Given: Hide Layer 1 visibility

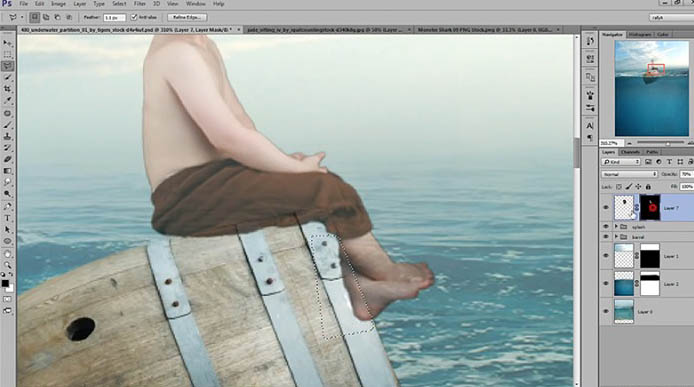Looking at the screenshot, I should pyautogui.click(x=606, y=256).
